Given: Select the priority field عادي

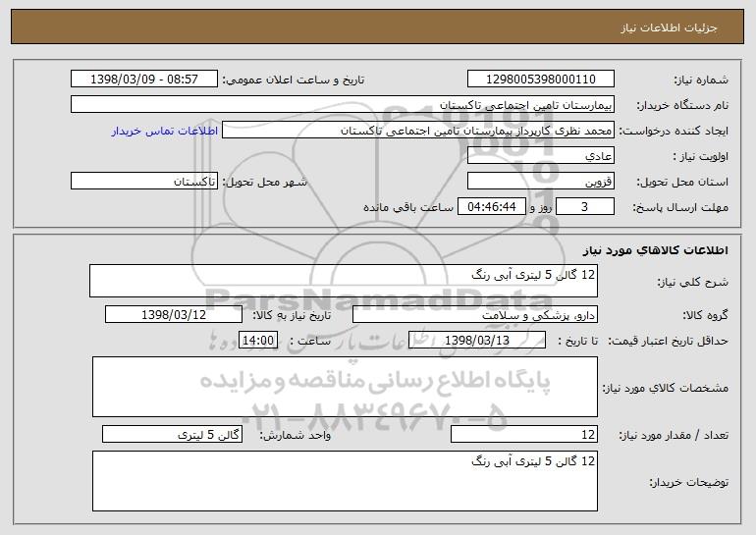Looking at the screenshot, I should click(x=540, y=156).
